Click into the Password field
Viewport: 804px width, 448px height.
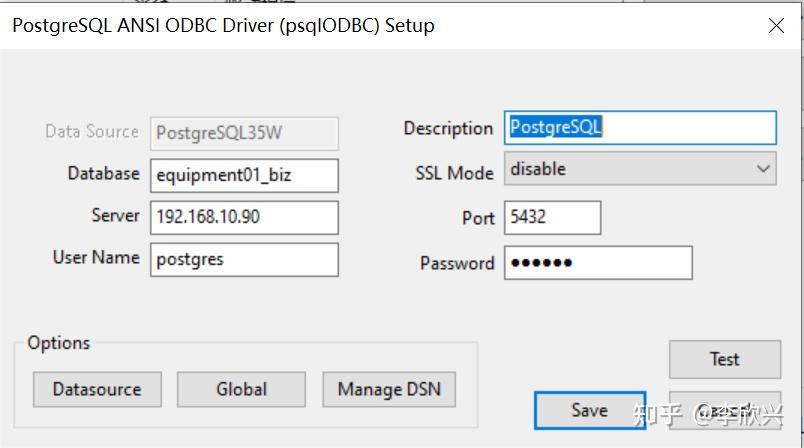(598, 263)
